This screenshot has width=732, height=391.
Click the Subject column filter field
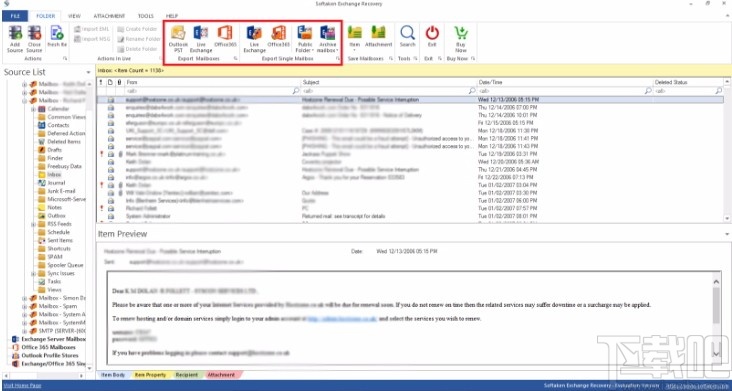(389, 91)
